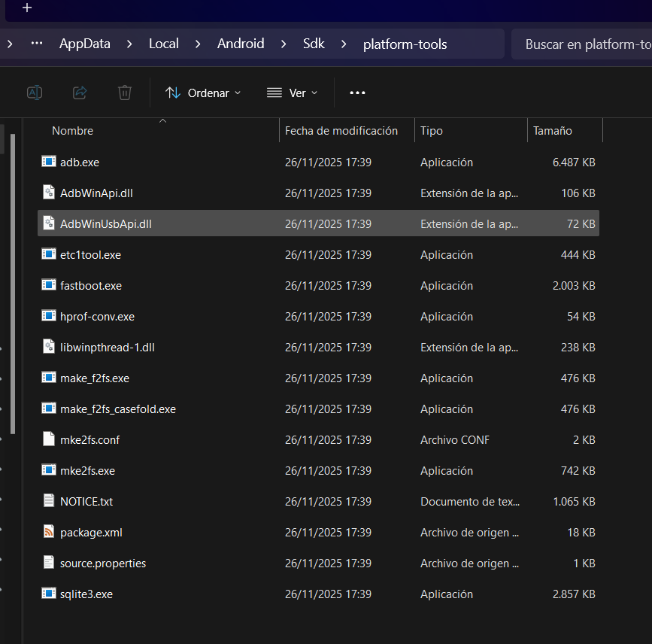
Task: Sort by the Nombre column header
Action: tap(73, 131)
